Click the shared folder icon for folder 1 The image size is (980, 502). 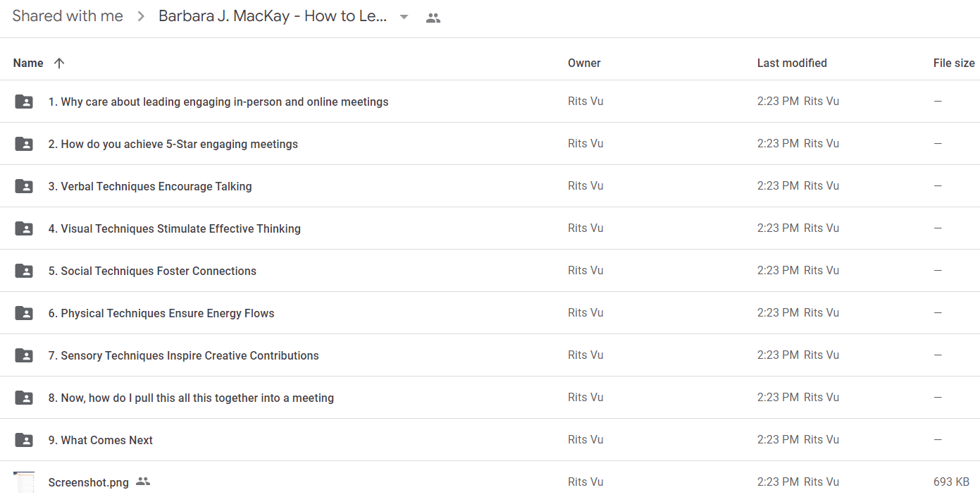(x=24, y=102)
